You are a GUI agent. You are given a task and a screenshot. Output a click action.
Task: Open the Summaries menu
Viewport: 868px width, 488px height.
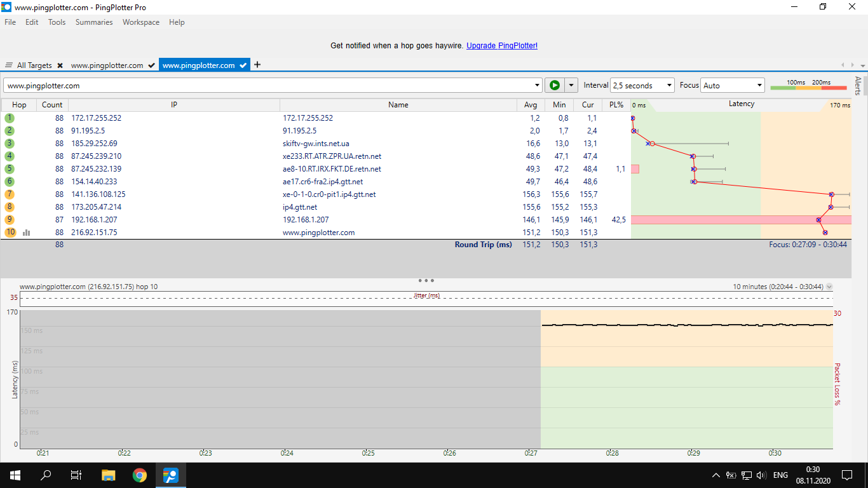tap(94, 22)
